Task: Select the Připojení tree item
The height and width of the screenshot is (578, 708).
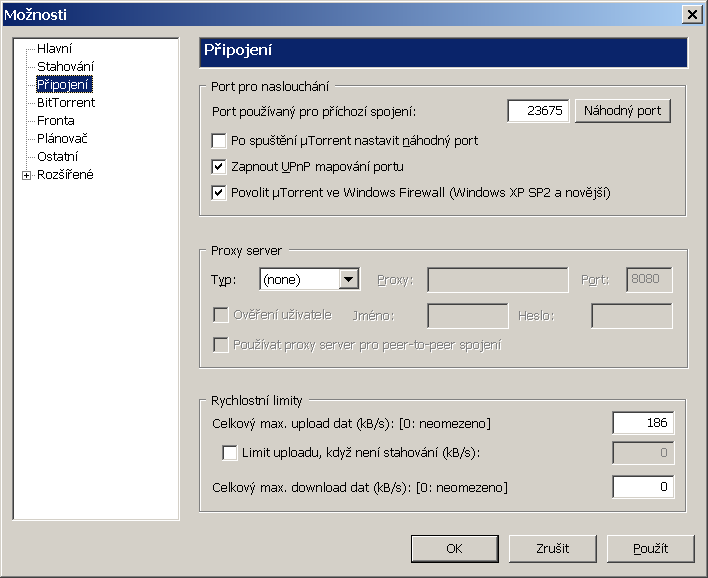Action: [64, 84]
